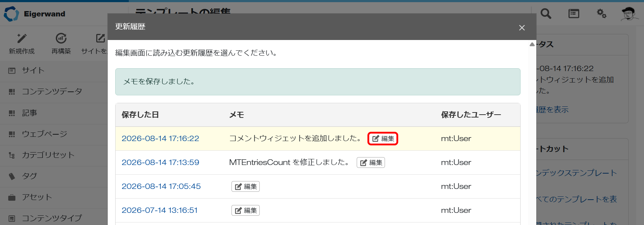Click mt:User in the 17:16:22 row

click(456, 139)
